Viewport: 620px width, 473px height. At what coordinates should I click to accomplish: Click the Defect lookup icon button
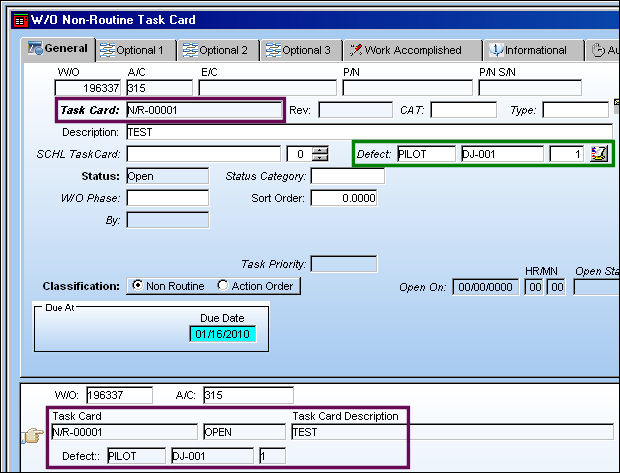599,154
